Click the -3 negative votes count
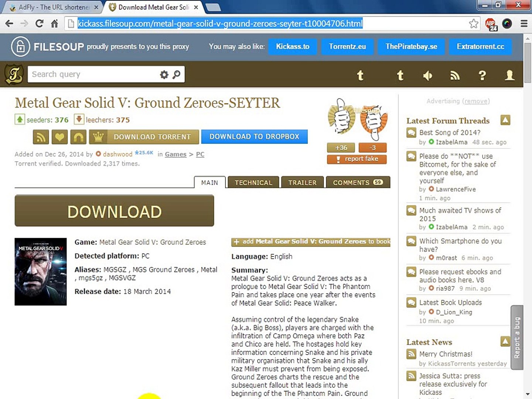Screen dimensions: 532x399 click(372, 148)
